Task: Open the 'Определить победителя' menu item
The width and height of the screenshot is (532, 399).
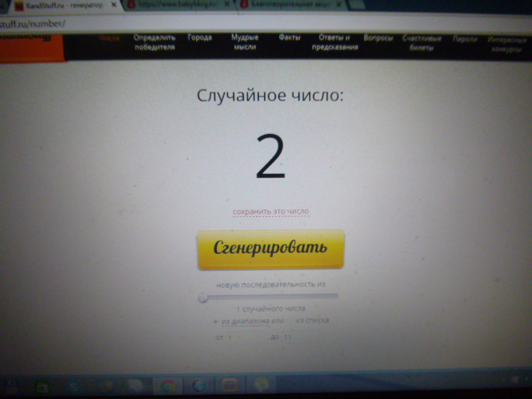Action: (155, 42)
